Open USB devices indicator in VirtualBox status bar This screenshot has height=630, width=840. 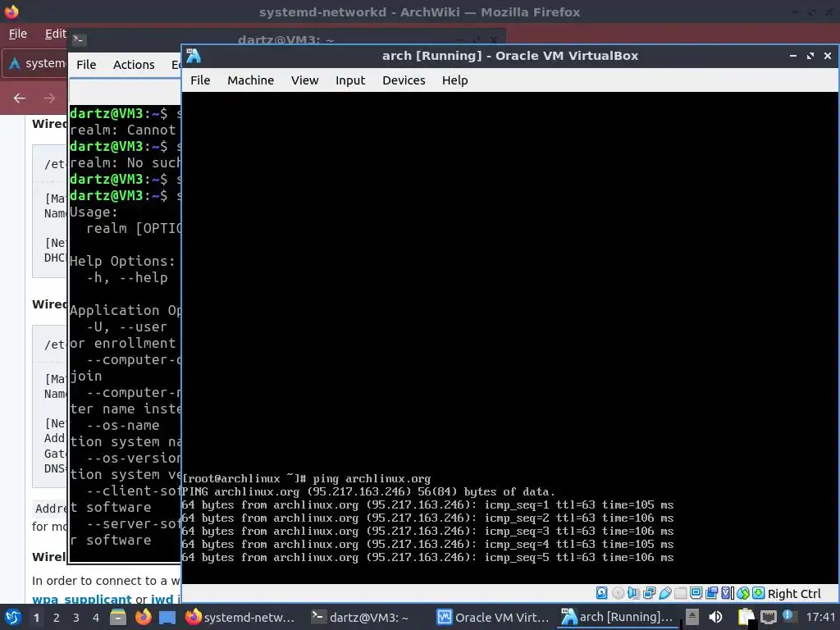click(665, 593)
